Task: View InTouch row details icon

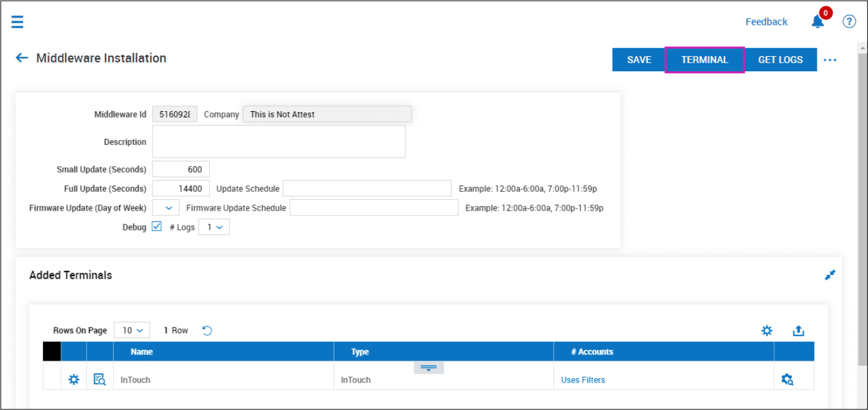Action: (x=99, y=379)
